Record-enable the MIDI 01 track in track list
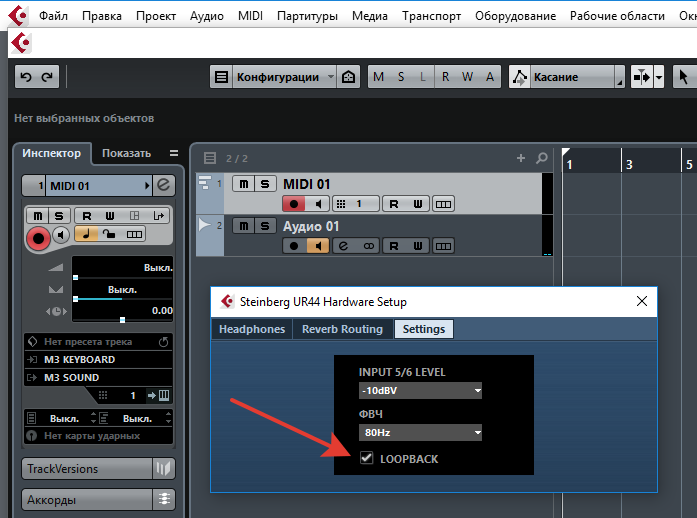The width and height of the screenshot is (697, 518). [294, 204]
